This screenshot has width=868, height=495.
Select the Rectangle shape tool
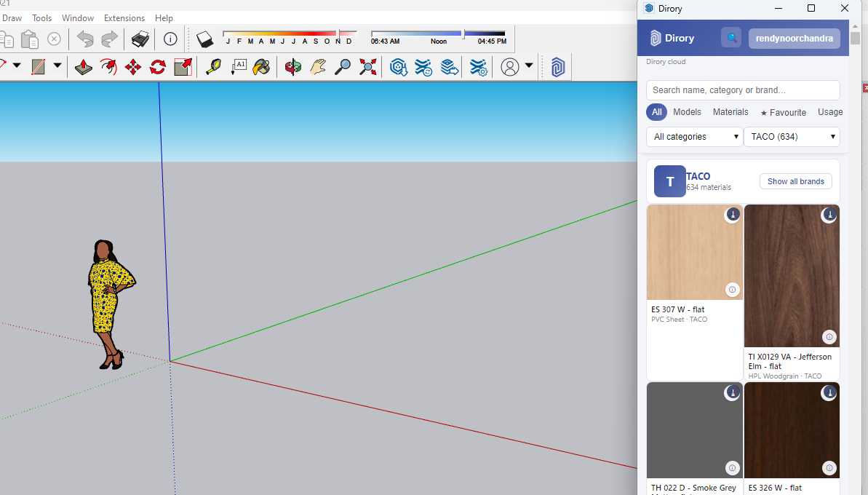pyautogui.click(x=38, y=67)
